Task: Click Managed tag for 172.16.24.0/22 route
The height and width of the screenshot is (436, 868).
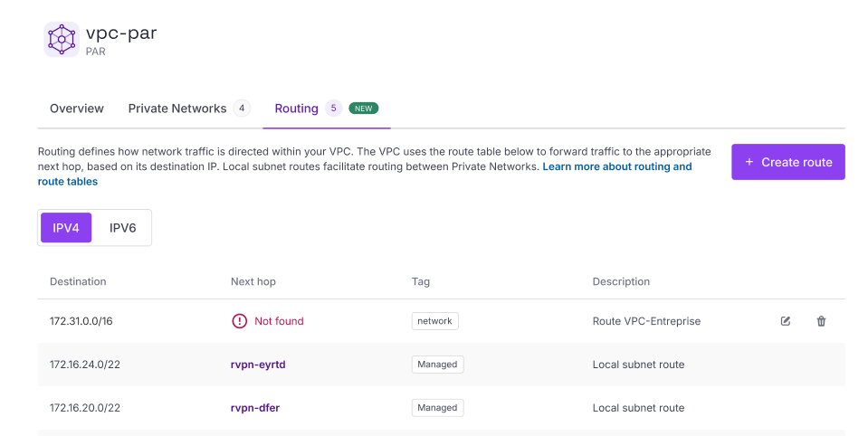Action: (x=437, y=365)
